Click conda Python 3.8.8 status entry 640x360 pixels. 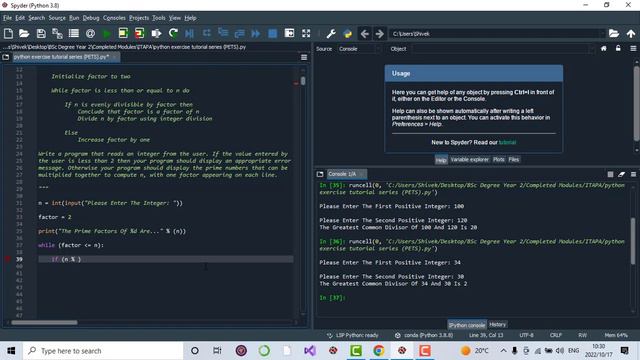point(424,335)
